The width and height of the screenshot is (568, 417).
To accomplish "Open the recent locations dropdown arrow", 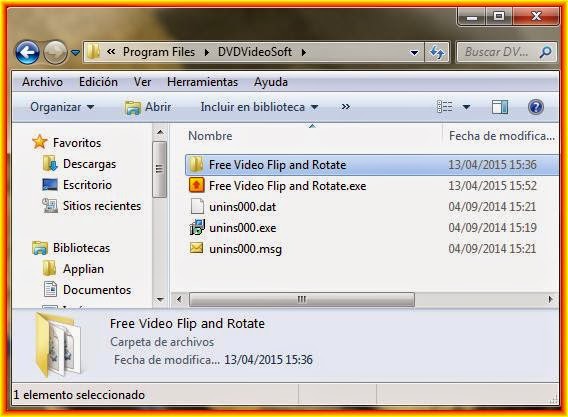I will [75, 53].
